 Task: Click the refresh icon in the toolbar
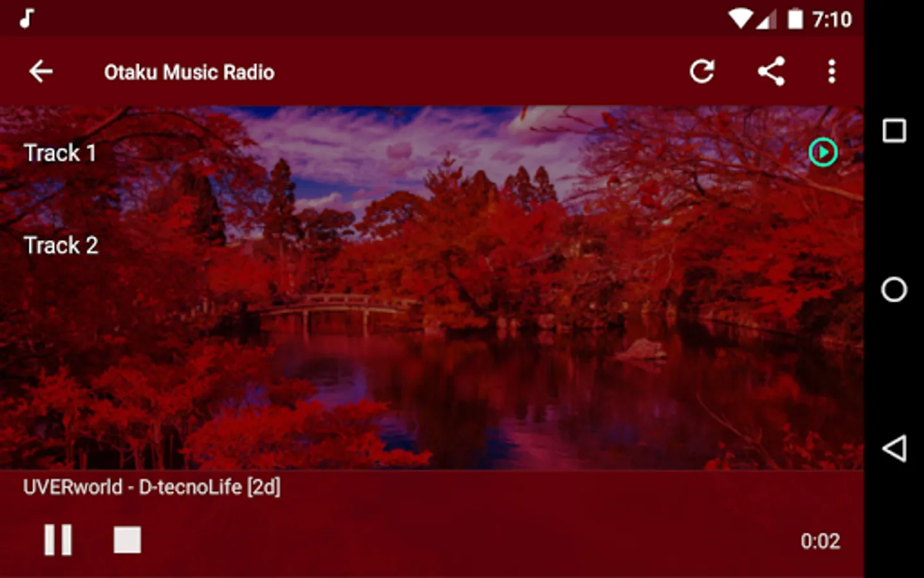point(701,71)
